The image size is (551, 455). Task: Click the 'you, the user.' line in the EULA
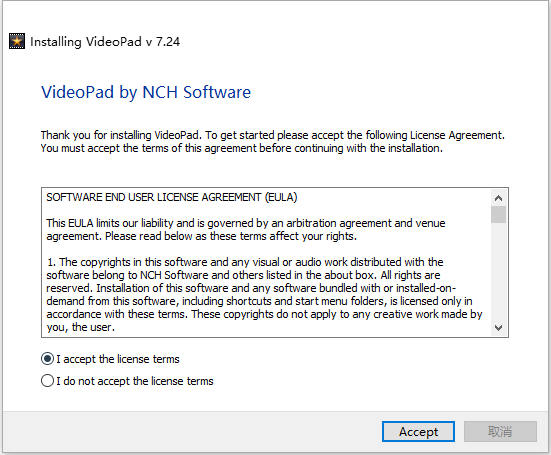80,327
